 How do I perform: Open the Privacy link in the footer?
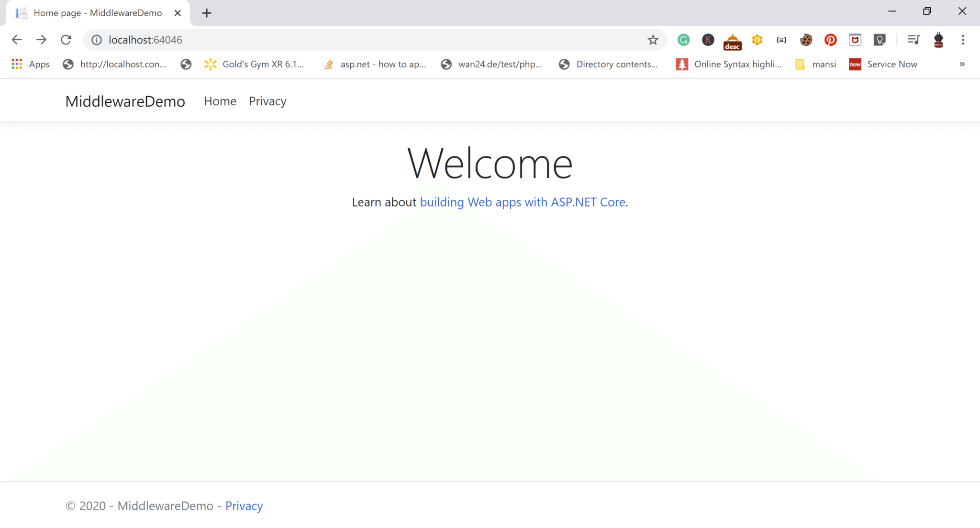(244, 506)
